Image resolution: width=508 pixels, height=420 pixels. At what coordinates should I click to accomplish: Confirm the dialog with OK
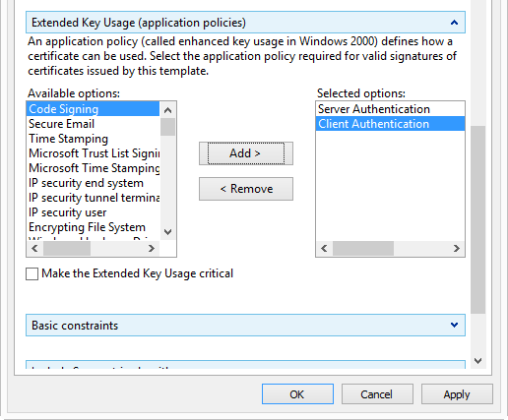(x=297, y=394)
